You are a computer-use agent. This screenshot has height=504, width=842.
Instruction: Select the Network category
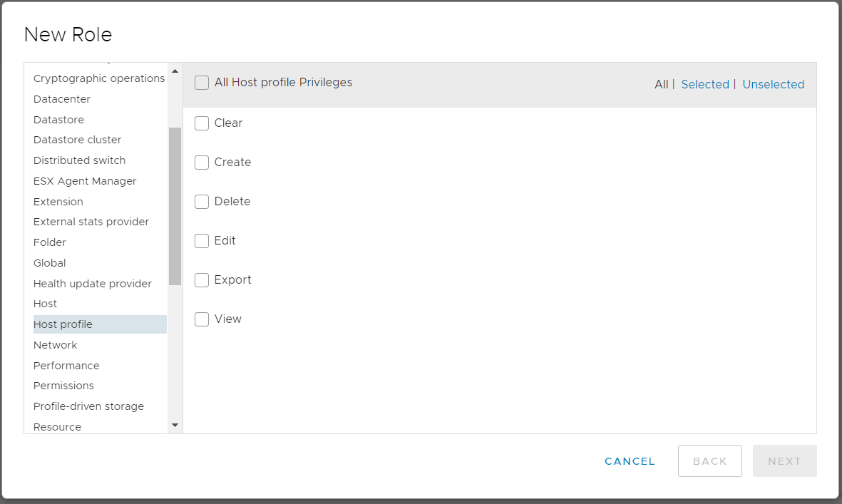click(56, 345)
